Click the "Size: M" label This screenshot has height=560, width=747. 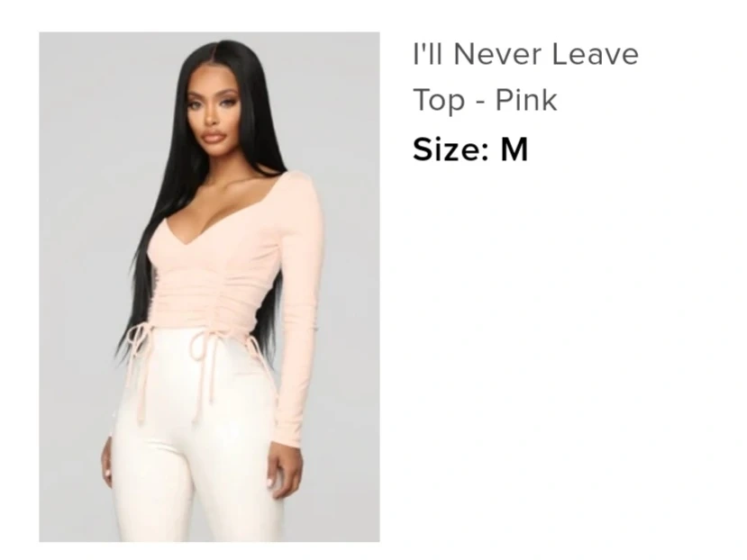470,149
